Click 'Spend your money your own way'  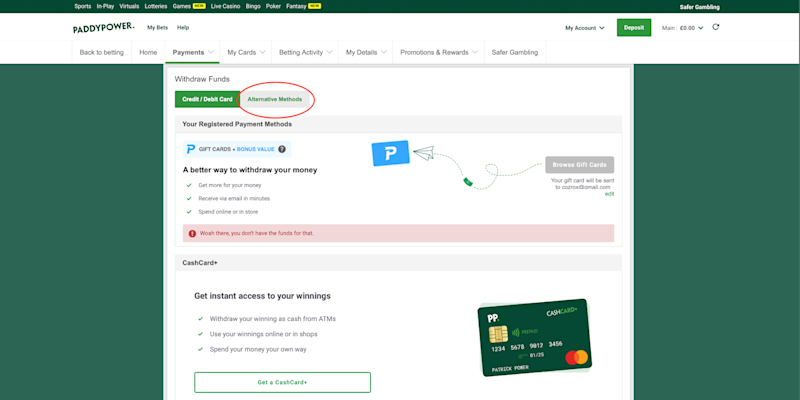tap(258, 349)
